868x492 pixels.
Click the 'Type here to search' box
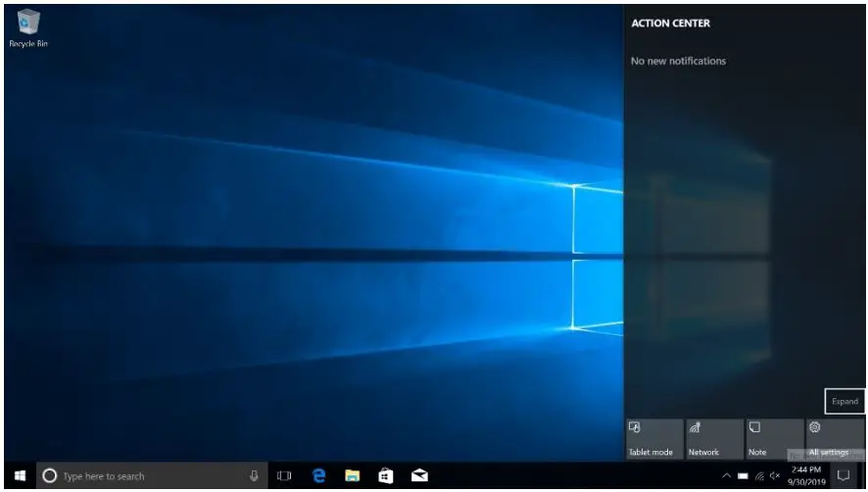click(152, 475)
